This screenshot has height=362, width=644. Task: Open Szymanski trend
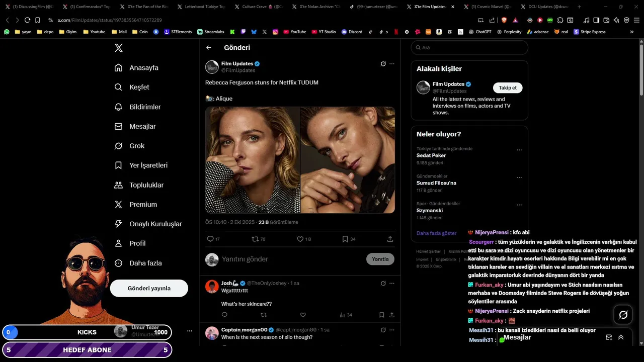(x=430, y=211)
